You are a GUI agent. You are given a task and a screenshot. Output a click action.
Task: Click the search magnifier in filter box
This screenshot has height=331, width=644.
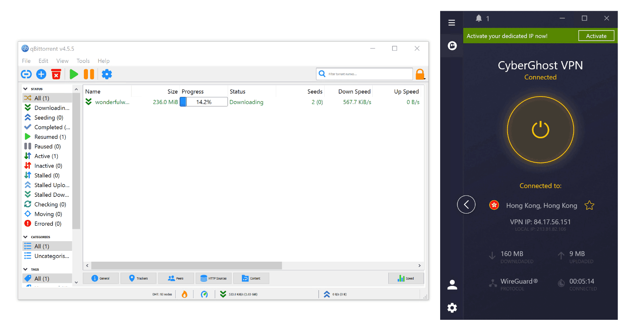tap(322, 74)
